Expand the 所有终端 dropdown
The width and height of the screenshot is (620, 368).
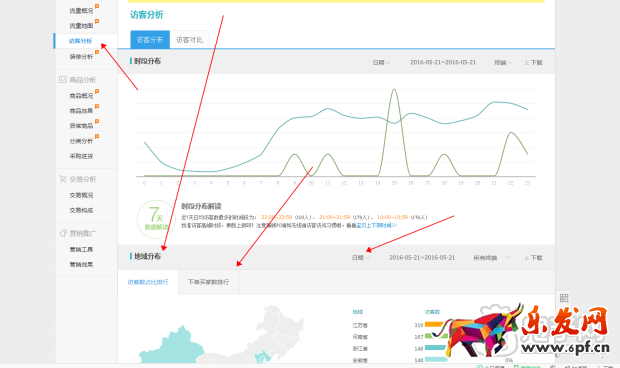point(492,258)
